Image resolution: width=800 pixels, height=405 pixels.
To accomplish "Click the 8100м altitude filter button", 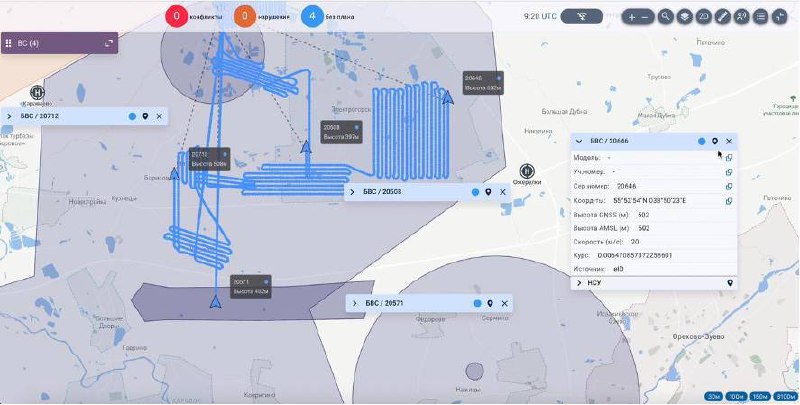I will tap(784, 396).
